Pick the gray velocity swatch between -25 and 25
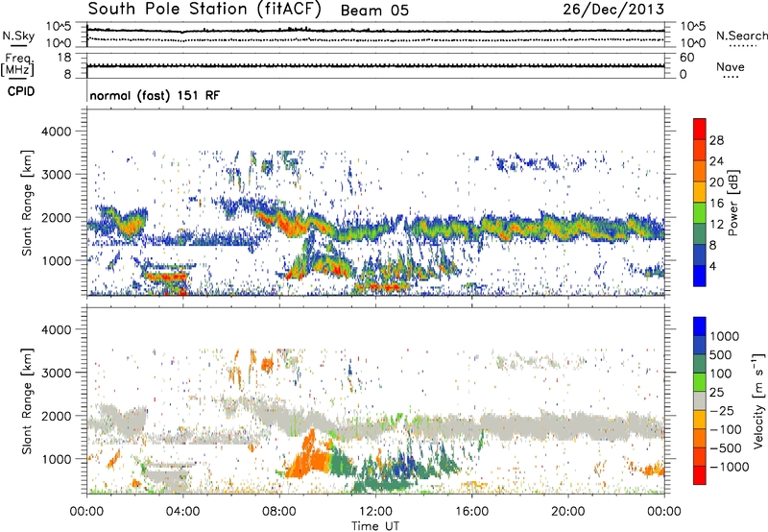This screenshot has height=532, width=768. pos(700,400)
